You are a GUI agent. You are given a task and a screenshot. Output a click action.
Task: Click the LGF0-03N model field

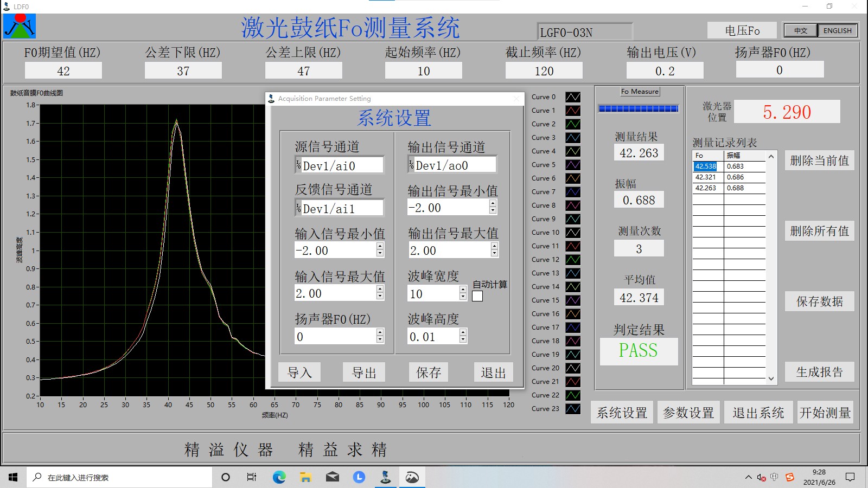click(585, 32)
